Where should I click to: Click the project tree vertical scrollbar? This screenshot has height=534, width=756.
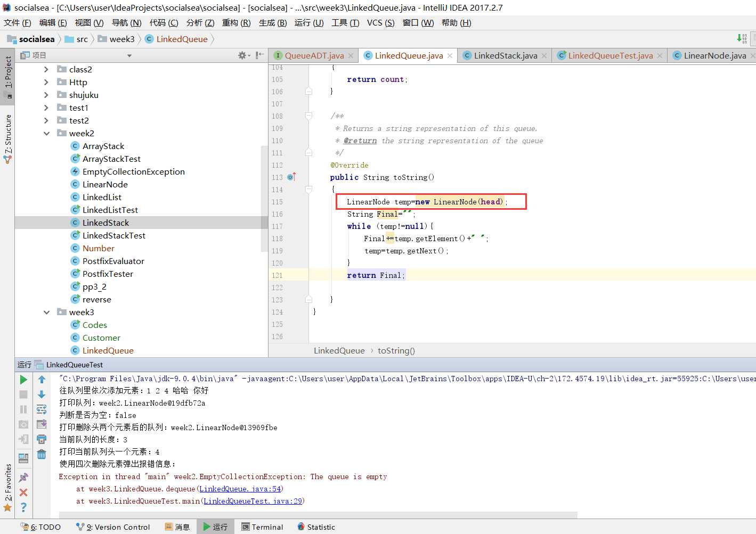pos(264,198)
